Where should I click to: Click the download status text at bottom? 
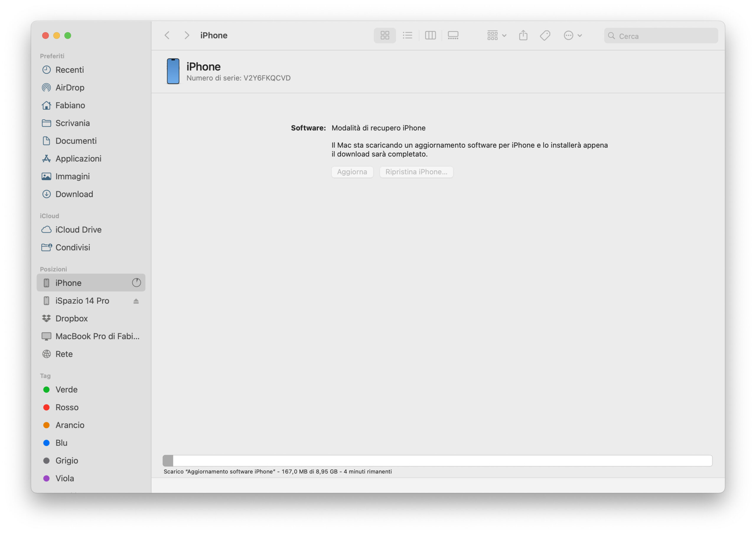click(x=278, y=472)
